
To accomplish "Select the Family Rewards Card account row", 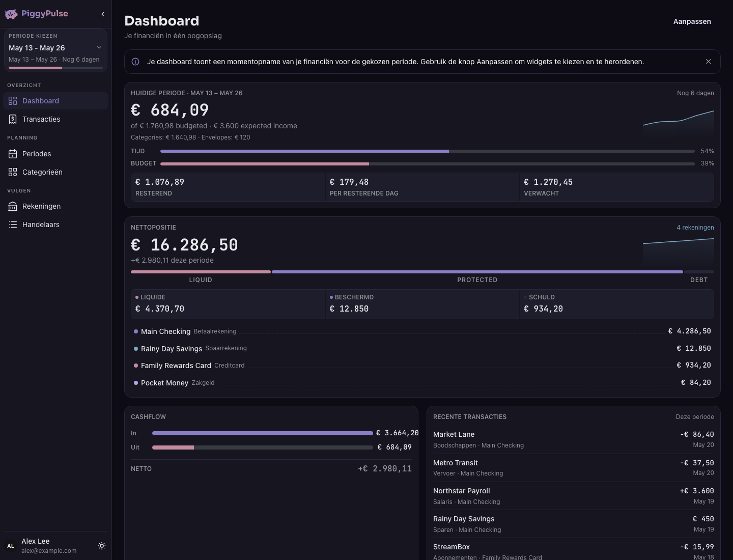I will tap(422, 366).
